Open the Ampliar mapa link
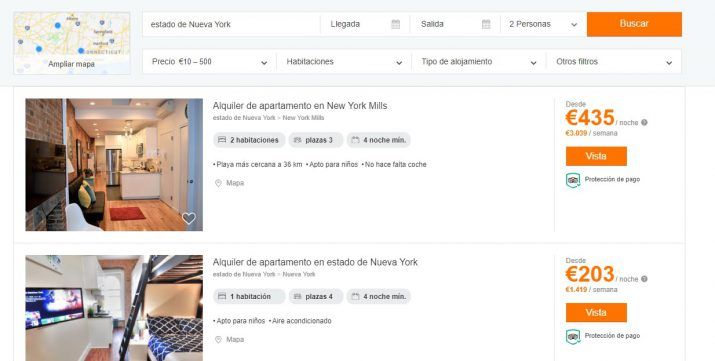 (x=72, y=64)
